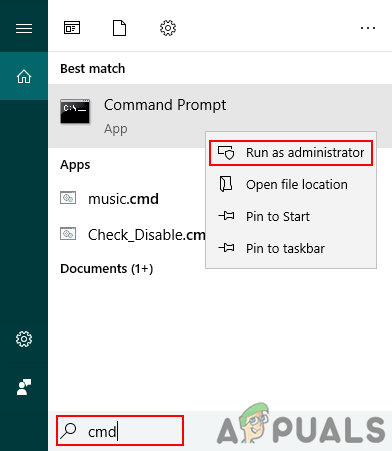Open the three-dots more options menu

click(368, 28)
